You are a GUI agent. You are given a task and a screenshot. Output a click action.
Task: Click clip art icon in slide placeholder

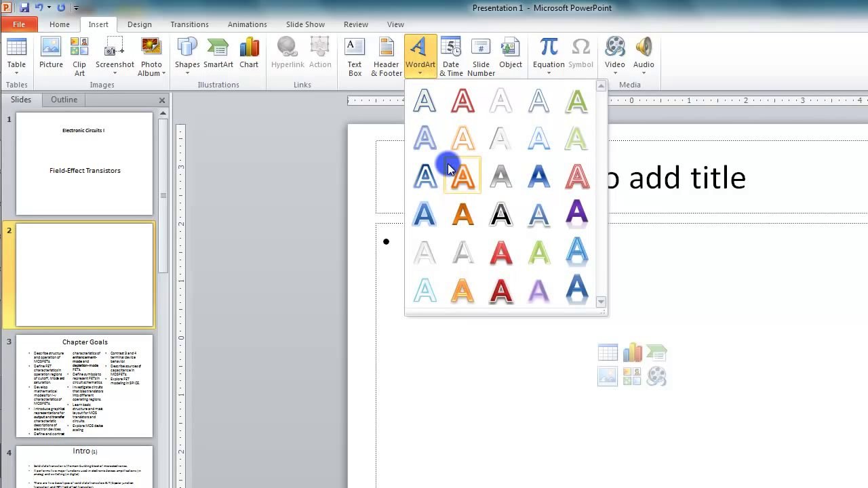tap(632, 376)
